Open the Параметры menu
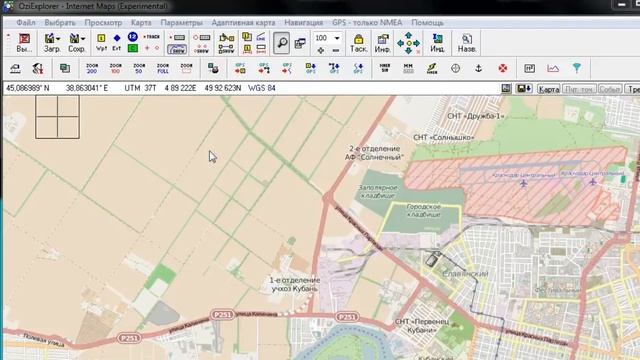This screenshot has height=360, width=640. 181,22
